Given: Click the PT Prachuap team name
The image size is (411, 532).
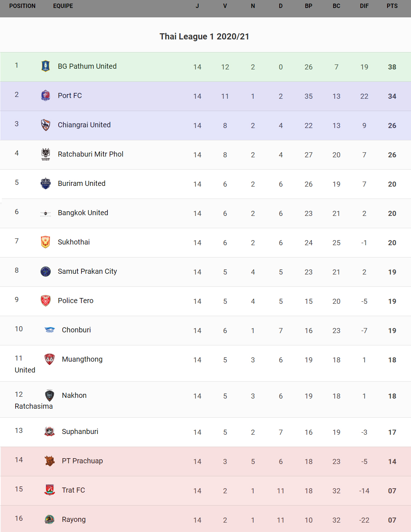Looking at the screenshot, I should coord(82,461).
